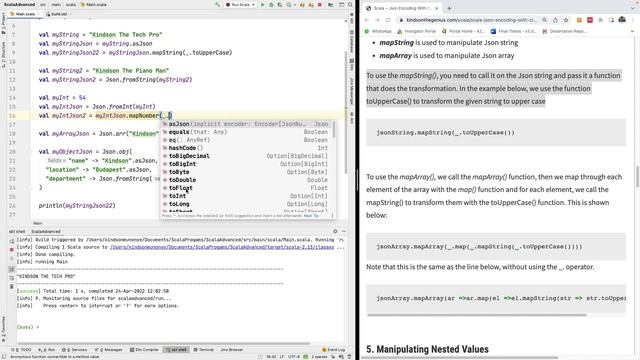Click the Run with Coverage icon
Screen dimensions: 640x360
(280, 4)
